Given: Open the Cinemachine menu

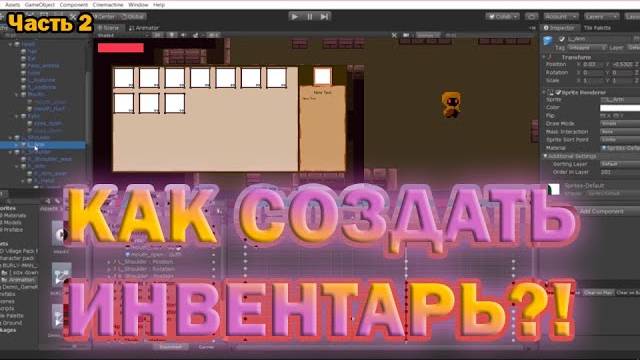Looking at the screenshot, I should (x=108, y=5).
